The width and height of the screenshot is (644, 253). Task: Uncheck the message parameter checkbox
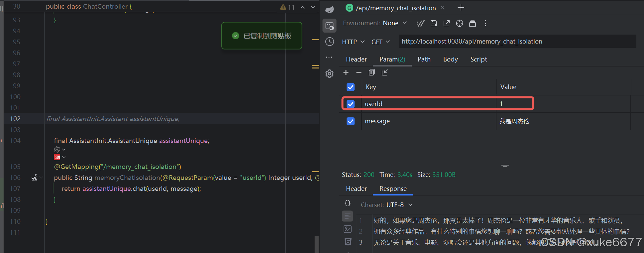[x=351, y=121]
